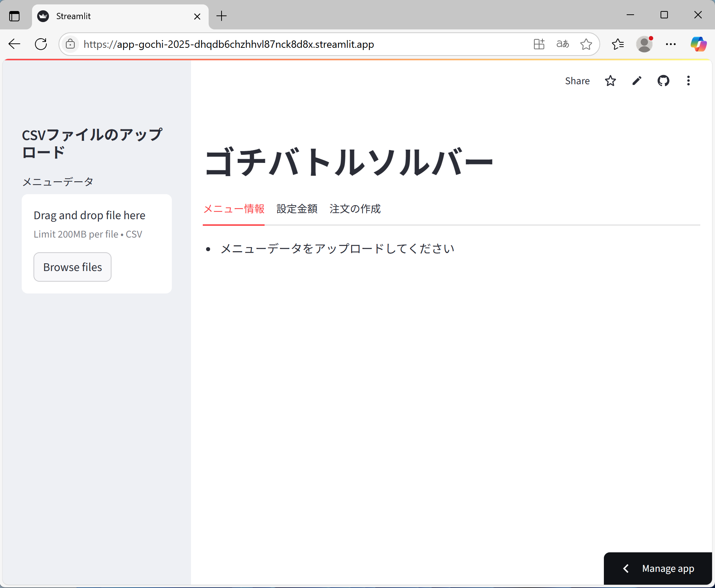This screenshot has width=715, height=588.
Task: Open the Copilot sidebar icon
Action: coord(698,44)
